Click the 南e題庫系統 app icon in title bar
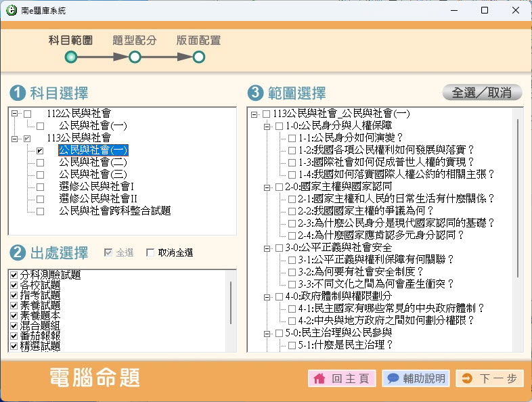 coord(12,10)
